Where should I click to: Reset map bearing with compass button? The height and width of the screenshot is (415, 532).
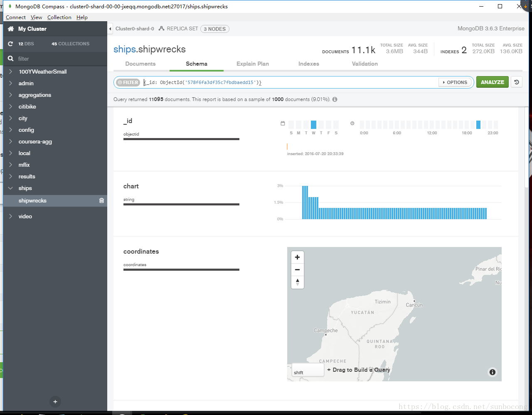pos(297,282)
